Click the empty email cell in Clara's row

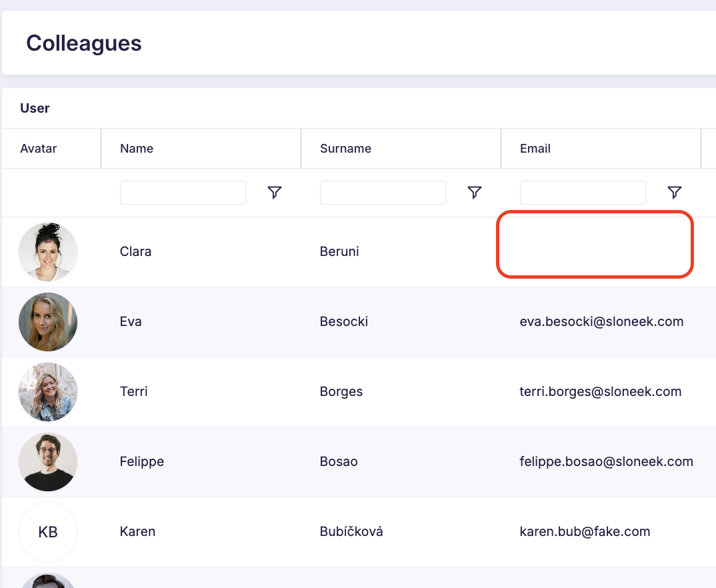click(595, 244)
